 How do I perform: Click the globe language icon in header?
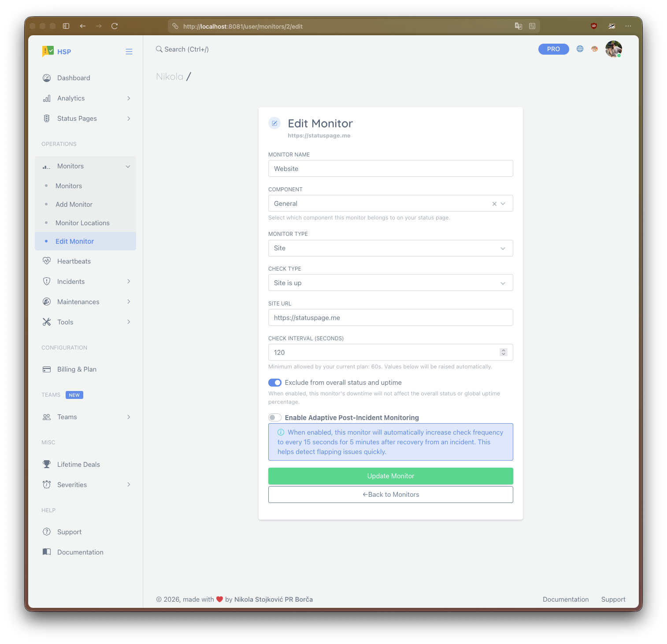(580, 49)
